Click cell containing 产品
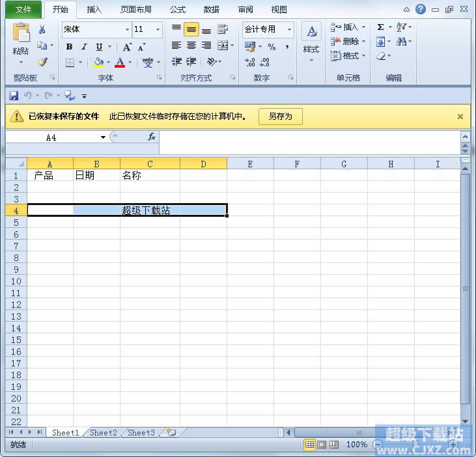 pyautogui.click(x=50, y=175)
